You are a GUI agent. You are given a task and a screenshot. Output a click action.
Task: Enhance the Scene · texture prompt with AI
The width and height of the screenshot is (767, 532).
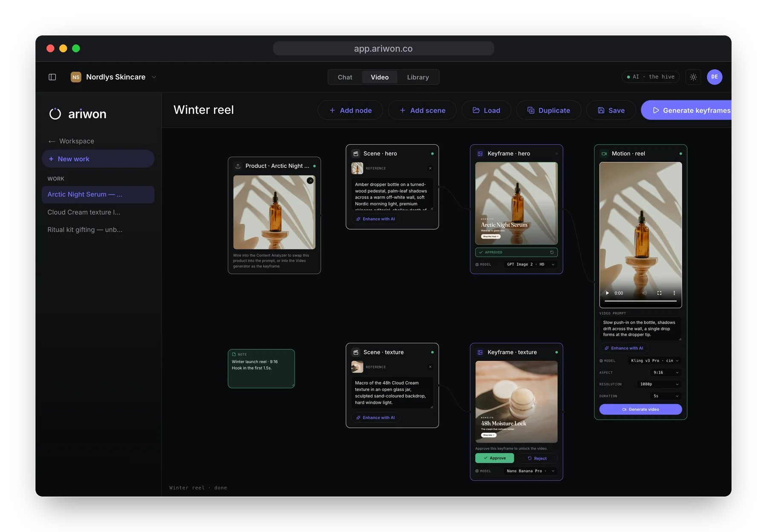click(375, 417)
